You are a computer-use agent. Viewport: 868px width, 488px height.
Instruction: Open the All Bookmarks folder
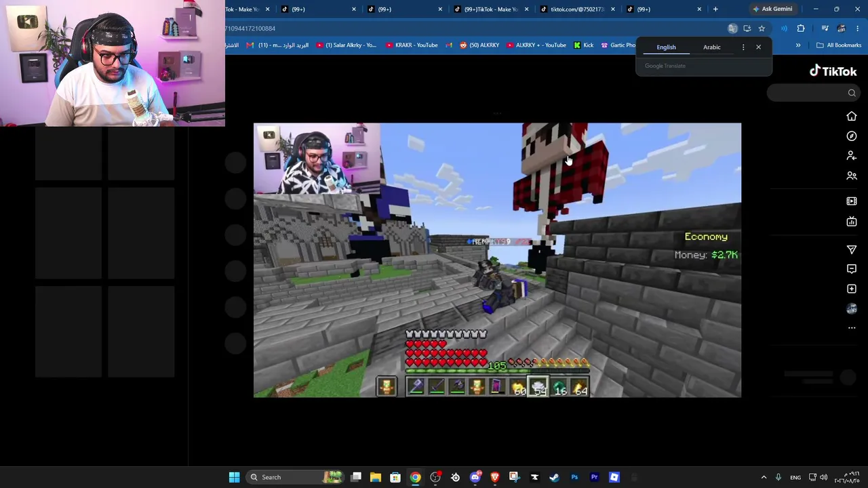click(x=839, y=45)
